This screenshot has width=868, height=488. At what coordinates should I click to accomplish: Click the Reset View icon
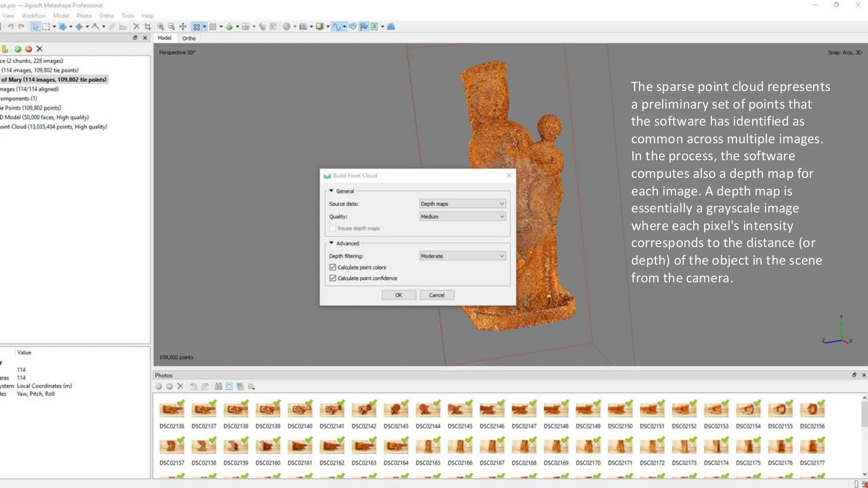coord(183,27)
